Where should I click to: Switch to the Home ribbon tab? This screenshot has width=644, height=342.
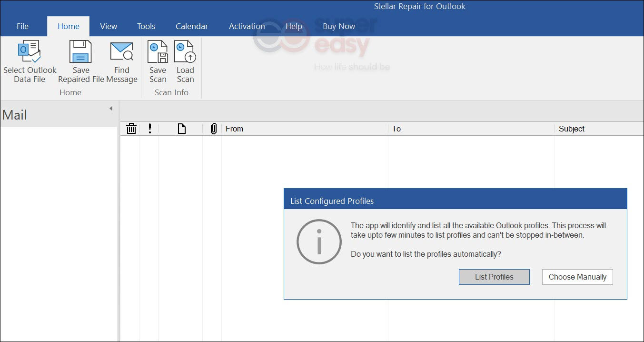tap(69, 26)
